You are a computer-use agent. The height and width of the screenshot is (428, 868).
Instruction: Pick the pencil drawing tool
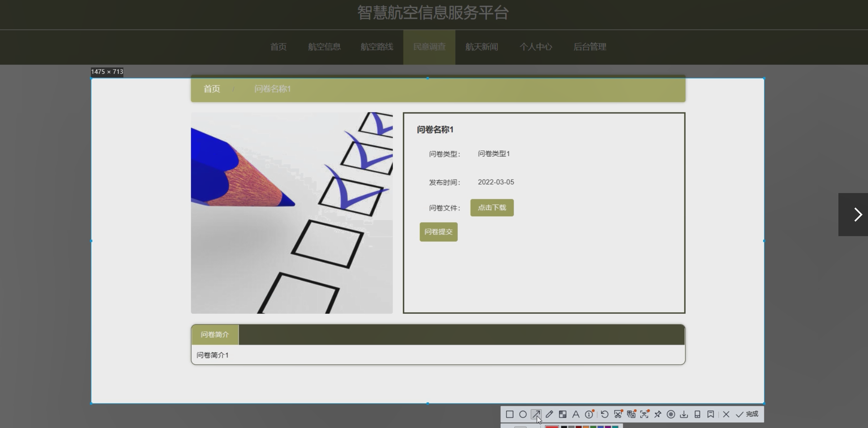pos(549,414)
